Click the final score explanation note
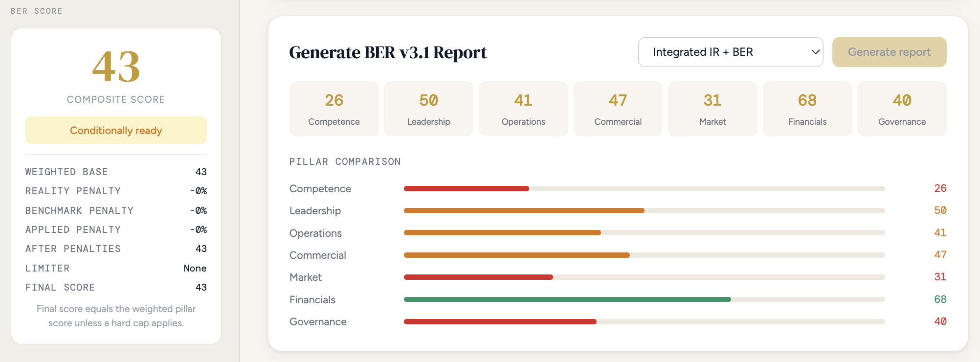 coord(116,316)
